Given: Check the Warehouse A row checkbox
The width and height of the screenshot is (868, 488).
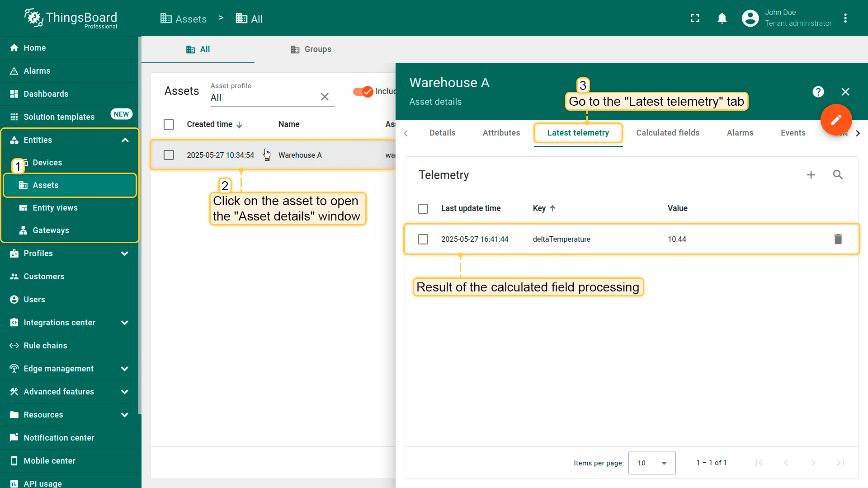Looking at the screenshot, I should [x=169, y=155].
